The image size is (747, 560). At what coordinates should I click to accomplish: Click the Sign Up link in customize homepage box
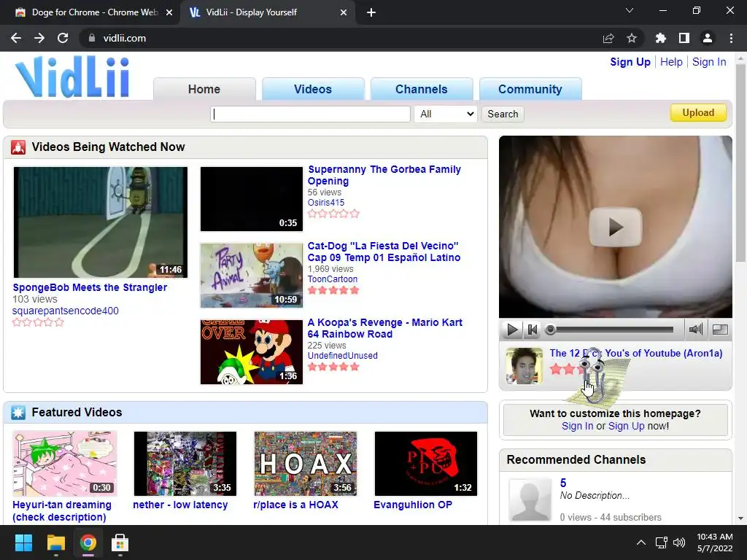pyautogui.click(x=626, y=426)
